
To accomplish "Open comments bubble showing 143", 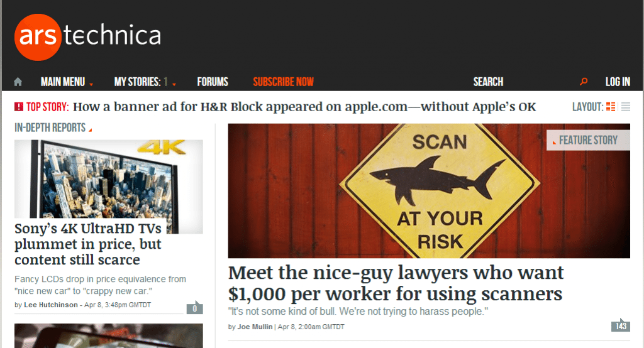I will [621, 325].
